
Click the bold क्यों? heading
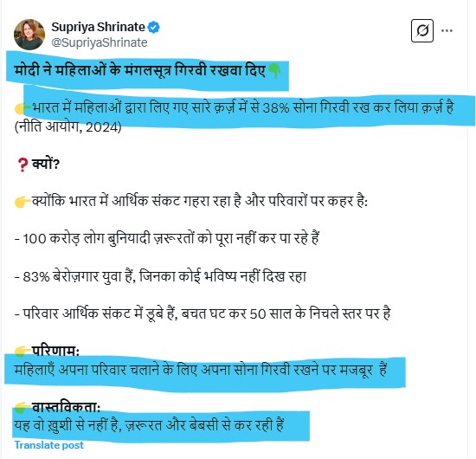(x=46, y=164)
